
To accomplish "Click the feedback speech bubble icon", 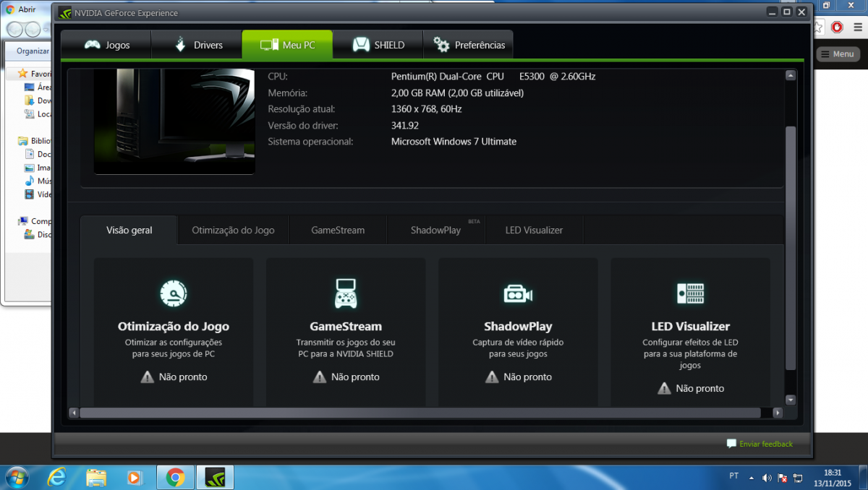I will click(731, 444).
